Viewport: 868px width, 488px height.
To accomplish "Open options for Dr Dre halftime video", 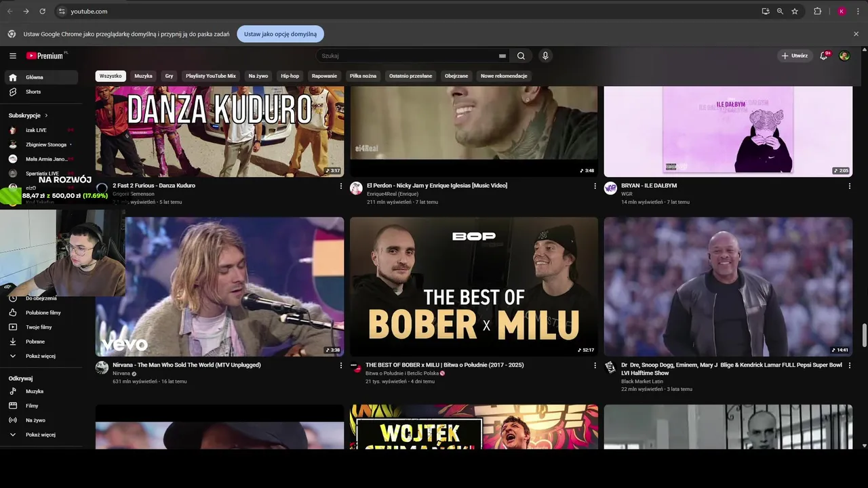I will [x=850, y=365].
